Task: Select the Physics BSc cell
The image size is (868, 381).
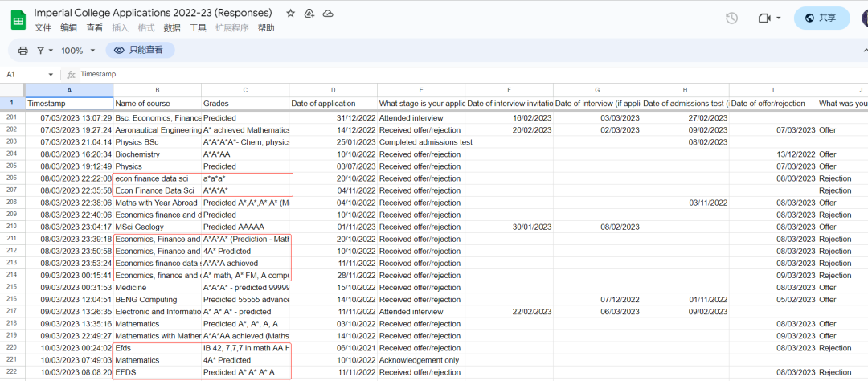Action: [x=158, y=141]
